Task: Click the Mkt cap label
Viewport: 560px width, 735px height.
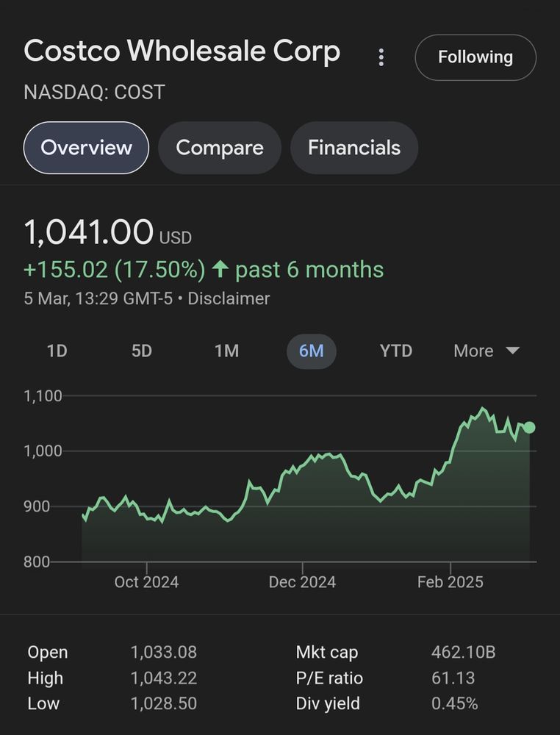Action: 327,652
